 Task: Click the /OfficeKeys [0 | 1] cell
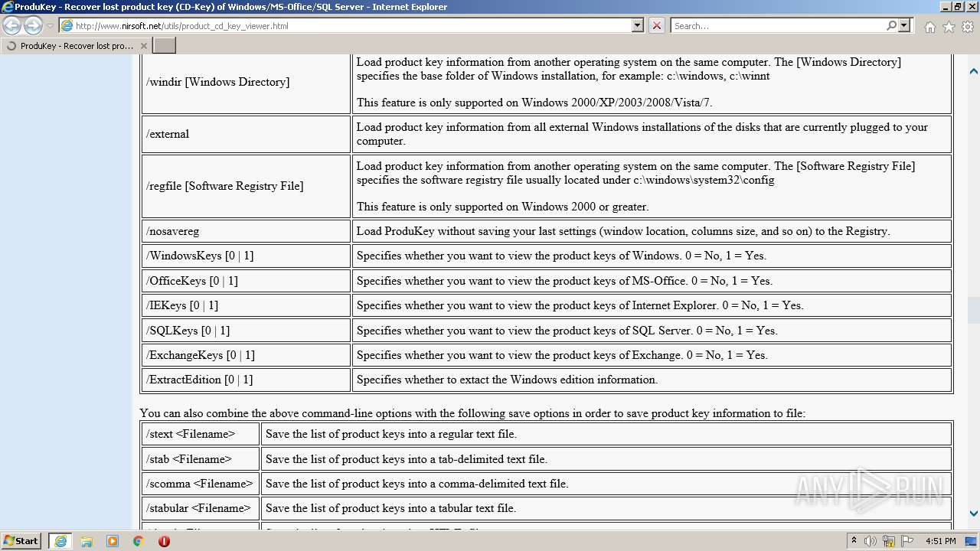click(x=246, y=281)
